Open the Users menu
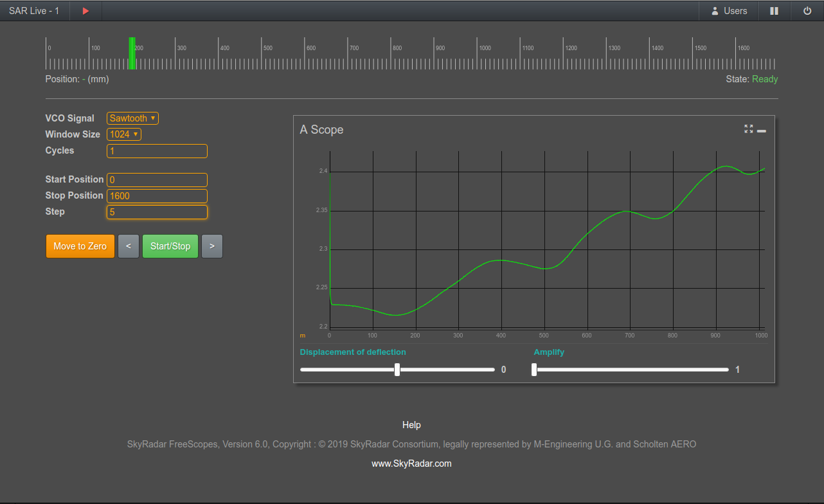 point(729,11)
